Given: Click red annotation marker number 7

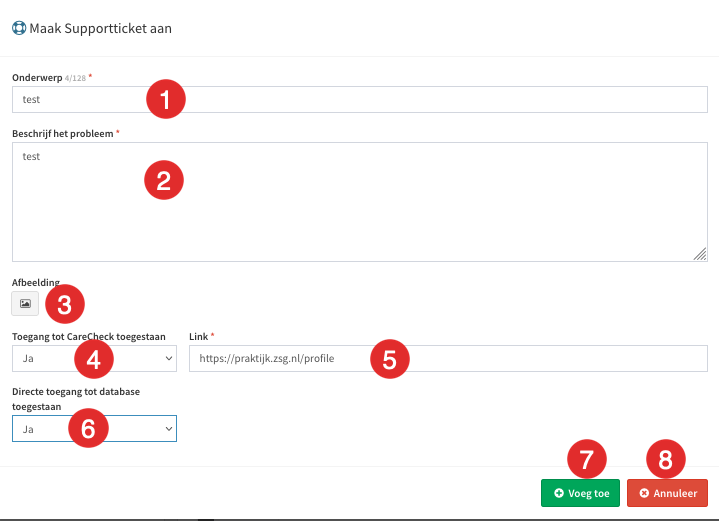Looking at the screenshot, I should tap(587, 459).
